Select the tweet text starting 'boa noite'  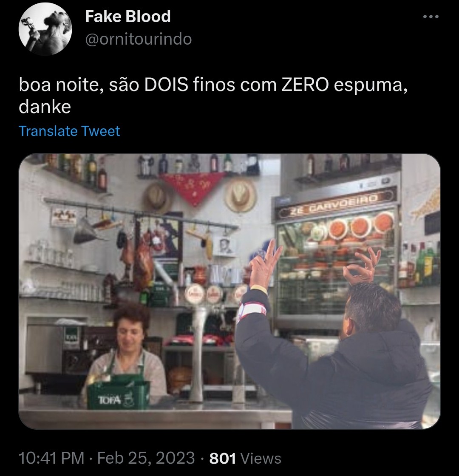(213, 96)
